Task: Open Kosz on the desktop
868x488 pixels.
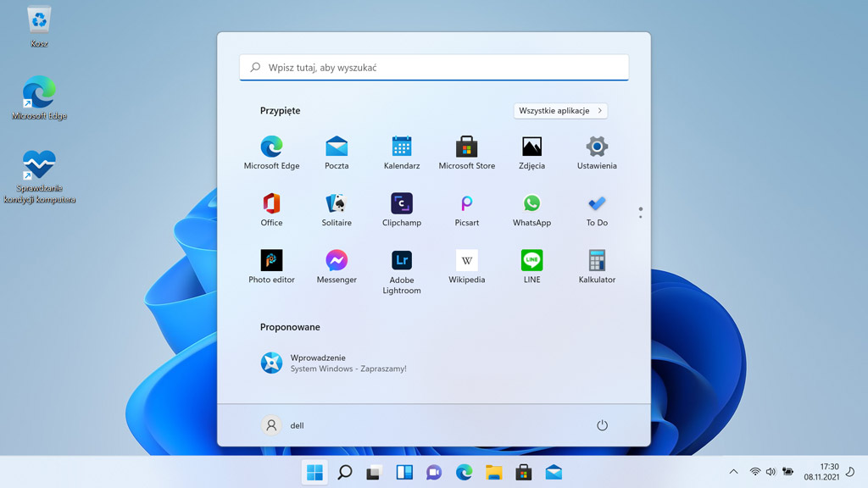Action: 38,19
